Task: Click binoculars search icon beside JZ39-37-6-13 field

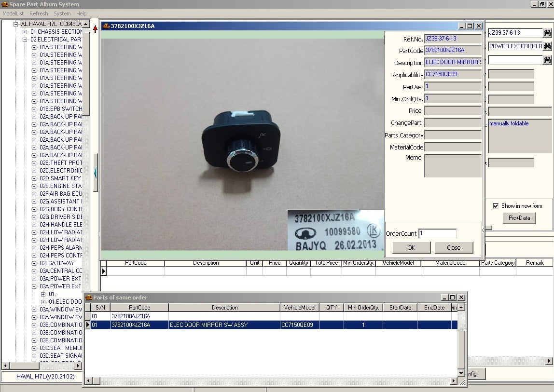Action: pyautogui.click(x=547, y=33)
